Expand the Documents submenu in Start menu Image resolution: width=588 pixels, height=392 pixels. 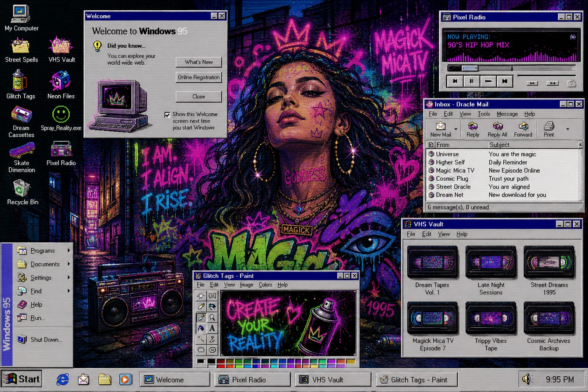pyautogui.click(x=69, y=264)
